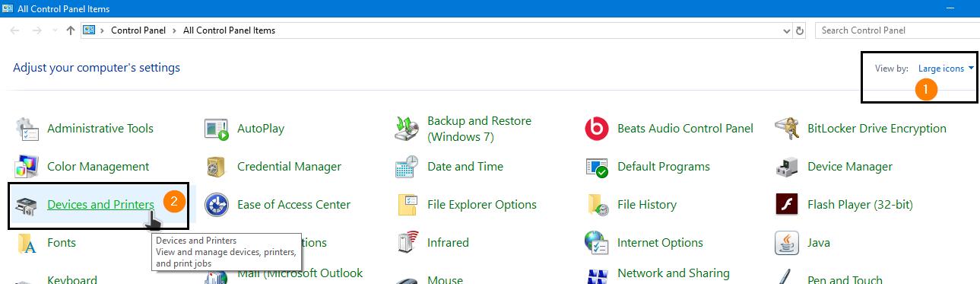Click the Java coffee cup icon
Screen dimensions: 980x284
tap(787, 243)
